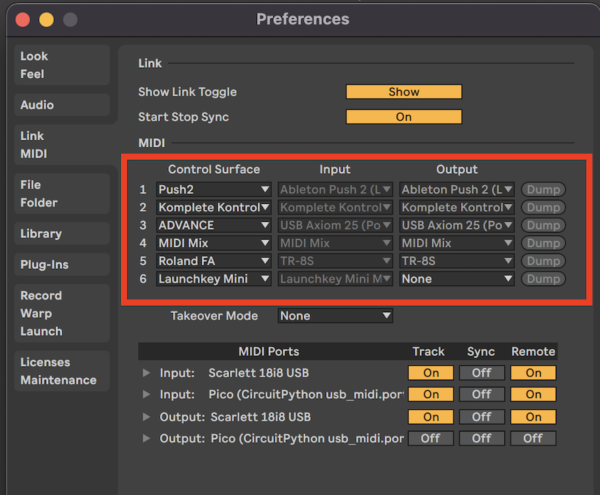Click the Control Surface column header
This screenshot has width=600, height=495.
[214, 169]
